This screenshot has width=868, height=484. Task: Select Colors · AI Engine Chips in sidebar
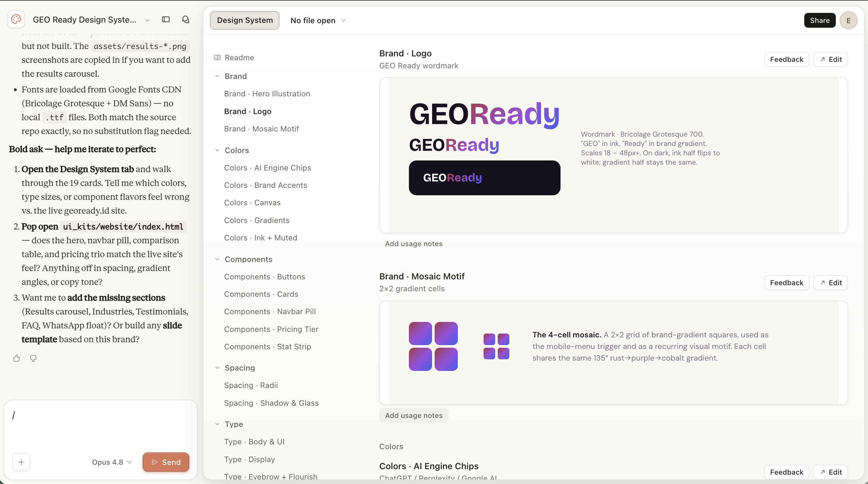tap(268, 168)
